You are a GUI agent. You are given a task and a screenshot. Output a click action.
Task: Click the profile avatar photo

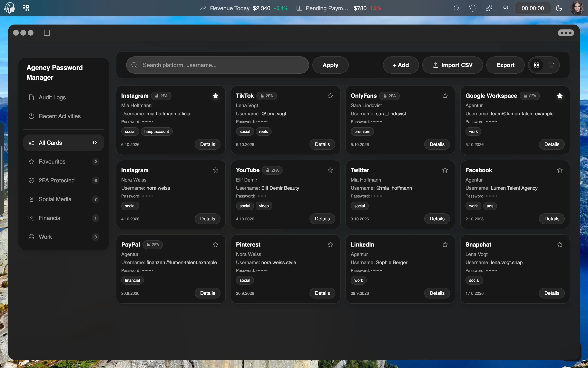pos(577,8)
